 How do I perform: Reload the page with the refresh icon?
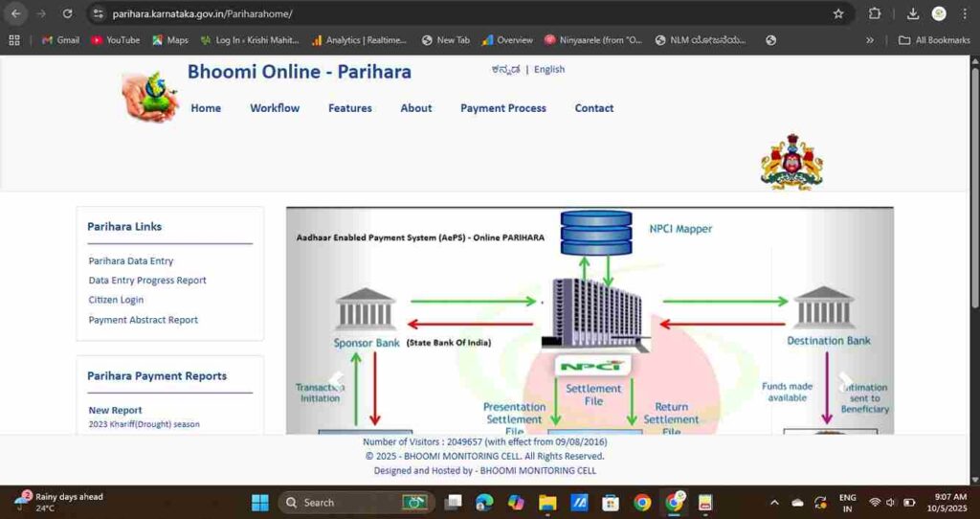(x=67, y=13)
